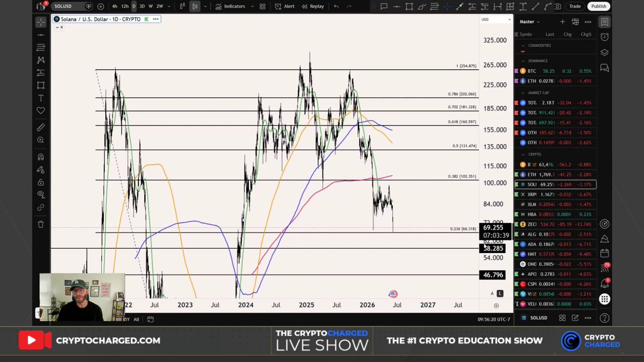Open the watchlist panel icon in right sidebar

click(x=605, y=22)
